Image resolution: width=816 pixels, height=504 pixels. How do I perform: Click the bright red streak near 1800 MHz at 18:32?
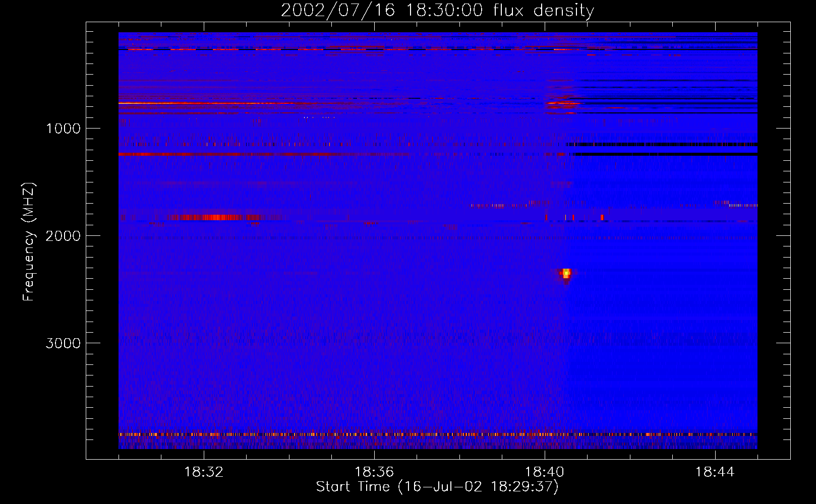point(217,217)
